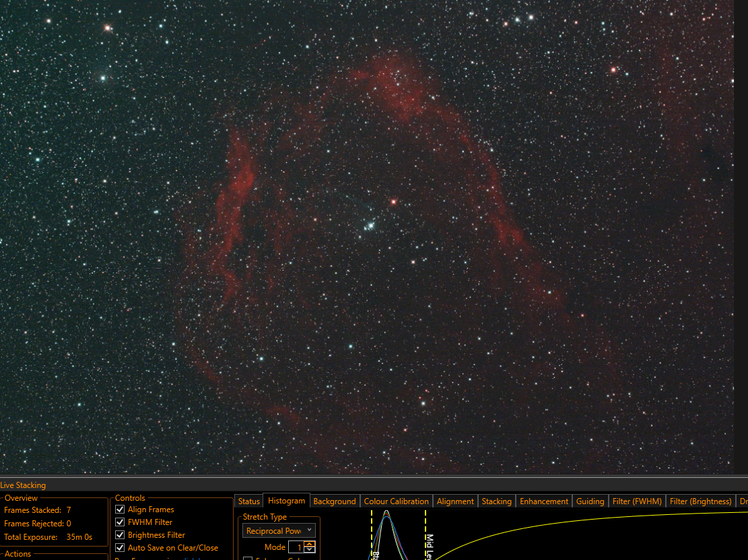Image resolution: width=748 pixels, height=560 pixels.
Task: Switch to the Status tab
Action: click(249, 501)
